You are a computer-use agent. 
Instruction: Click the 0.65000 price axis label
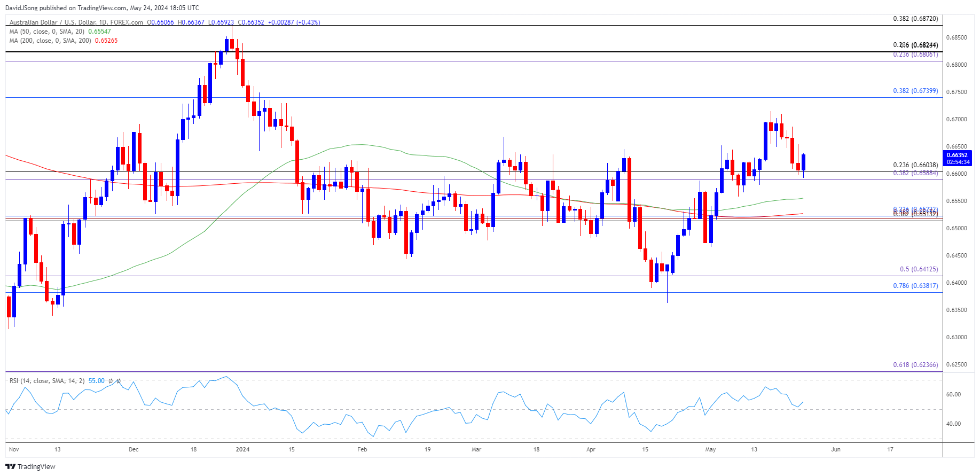pos(957,228)
